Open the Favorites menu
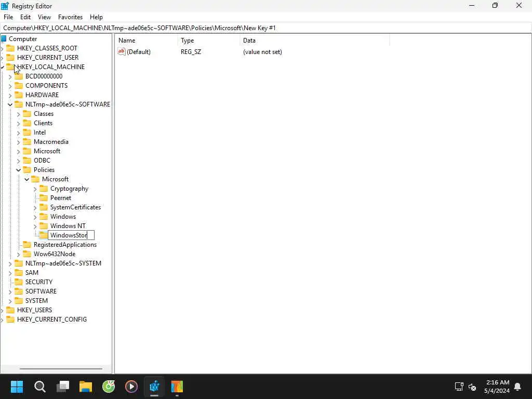This screenshot has width=532, height=399. (70, 17)
